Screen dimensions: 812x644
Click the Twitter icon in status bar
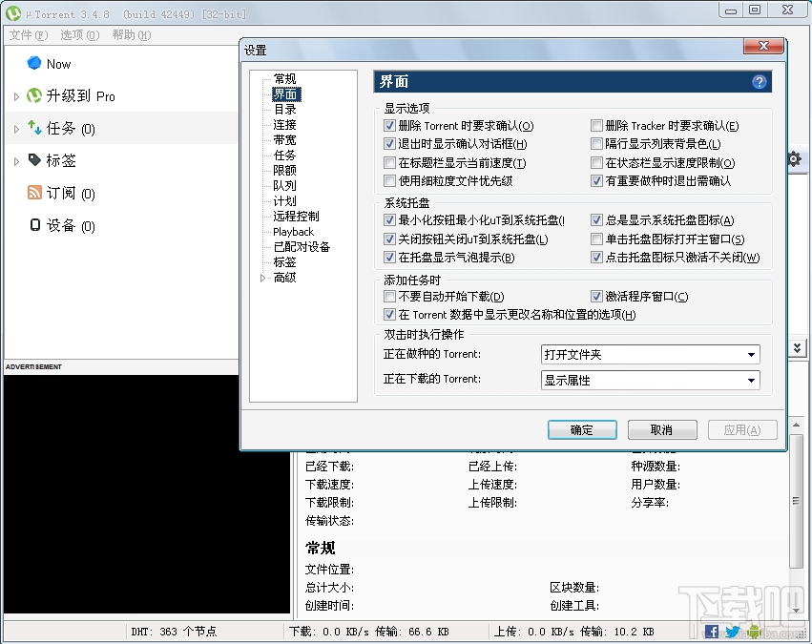coord(731,632)
